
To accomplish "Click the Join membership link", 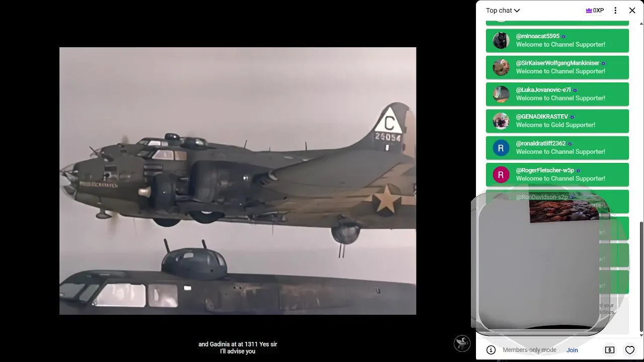I will (572, 350).
